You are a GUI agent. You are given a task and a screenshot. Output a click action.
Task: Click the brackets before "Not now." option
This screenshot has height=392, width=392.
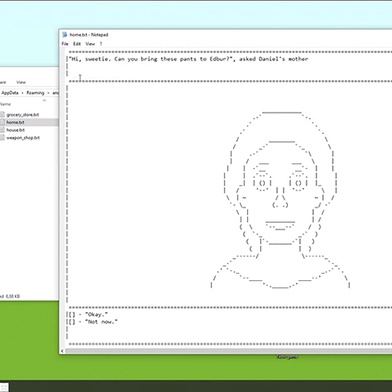pyautogui.click(x=72, y=322)
